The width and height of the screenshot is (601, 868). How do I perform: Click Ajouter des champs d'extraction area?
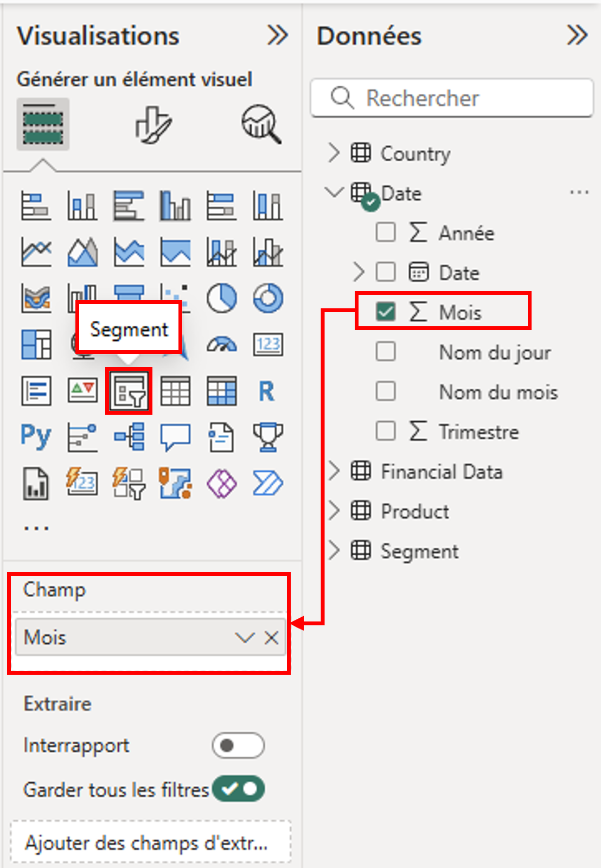coord(151,842)
